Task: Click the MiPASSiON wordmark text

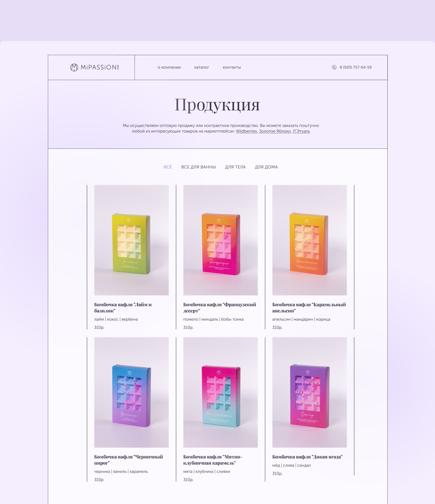Action: [x=99, y=67]
